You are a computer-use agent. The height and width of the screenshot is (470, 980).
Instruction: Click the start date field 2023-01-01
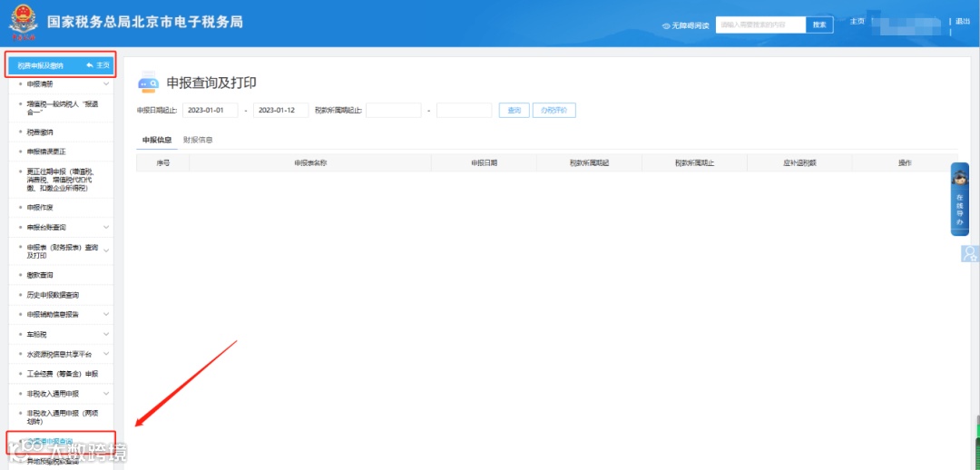click(210, 110)
